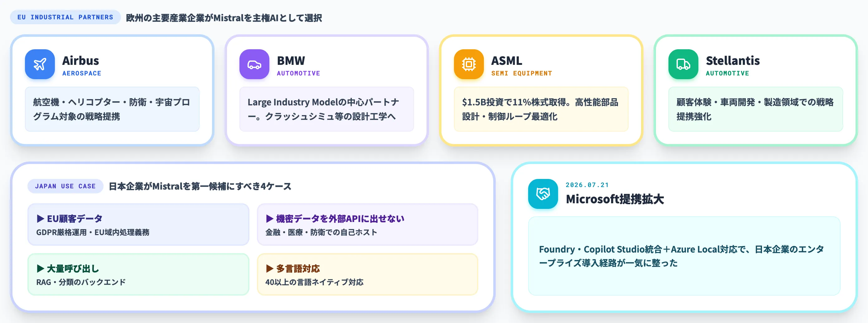Click the Large Industry Model description box

326,109
